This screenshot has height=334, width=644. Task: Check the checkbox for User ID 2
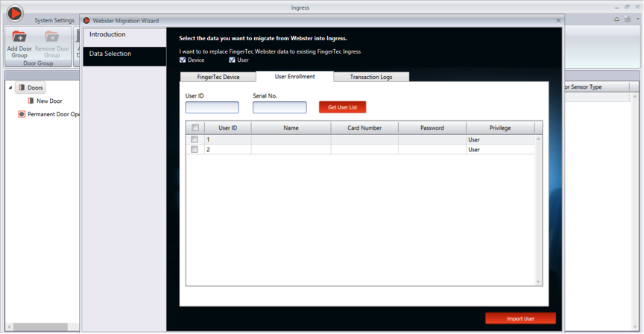coord(195,150)
